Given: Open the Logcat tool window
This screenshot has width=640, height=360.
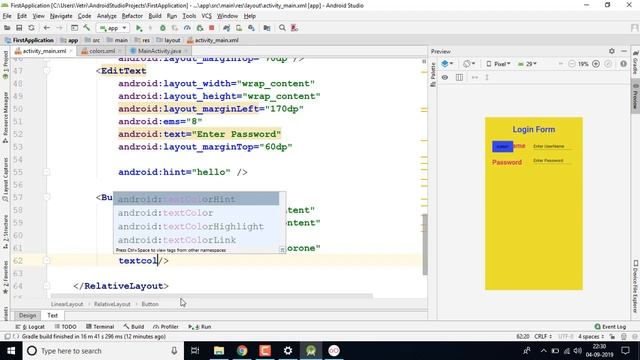Looking at the screenshot, I should pos(30,327).
